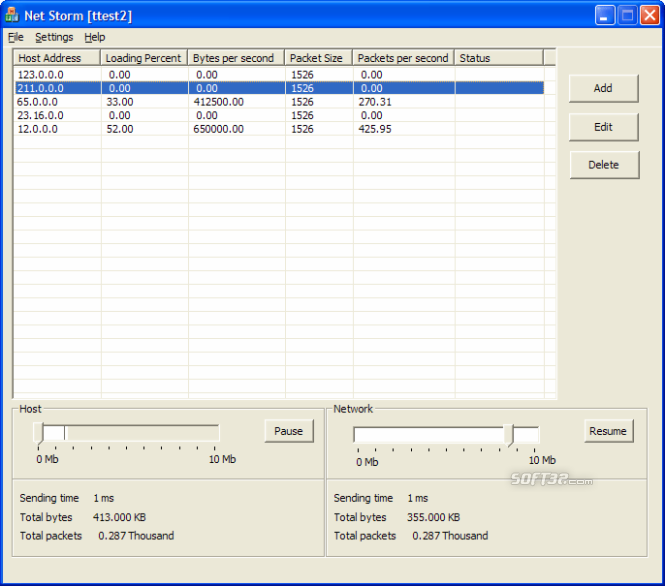Pause the Host traffic
Image resolution: width=665 pixels, height=586 pixels.
point(289,431)
